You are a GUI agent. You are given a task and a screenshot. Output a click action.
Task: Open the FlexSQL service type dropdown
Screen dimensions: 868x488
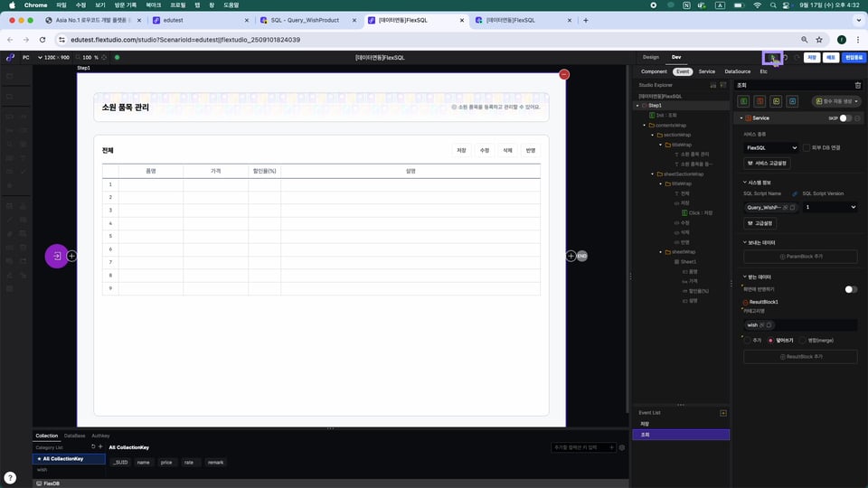pos(771,147)
